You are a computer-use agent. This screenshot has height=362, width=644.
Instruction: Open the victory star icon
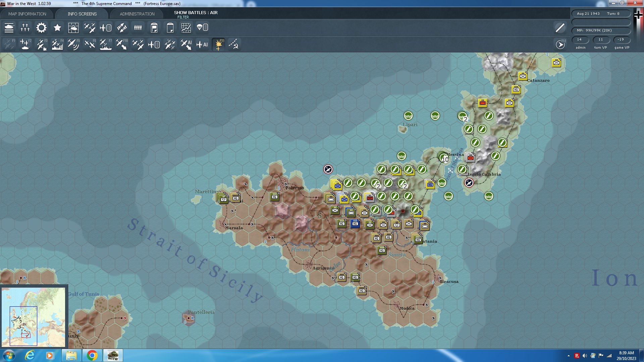(57, 27)
